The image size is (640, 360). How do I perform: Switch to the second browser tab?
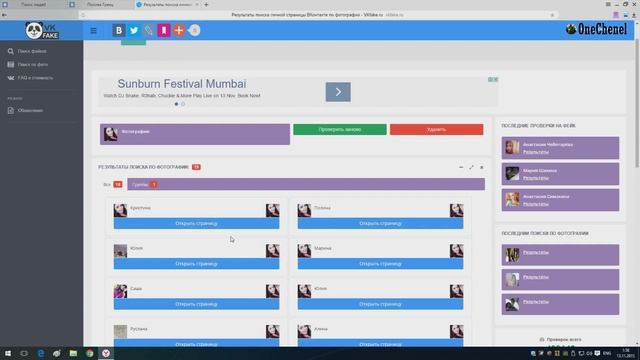pos(101,4)
